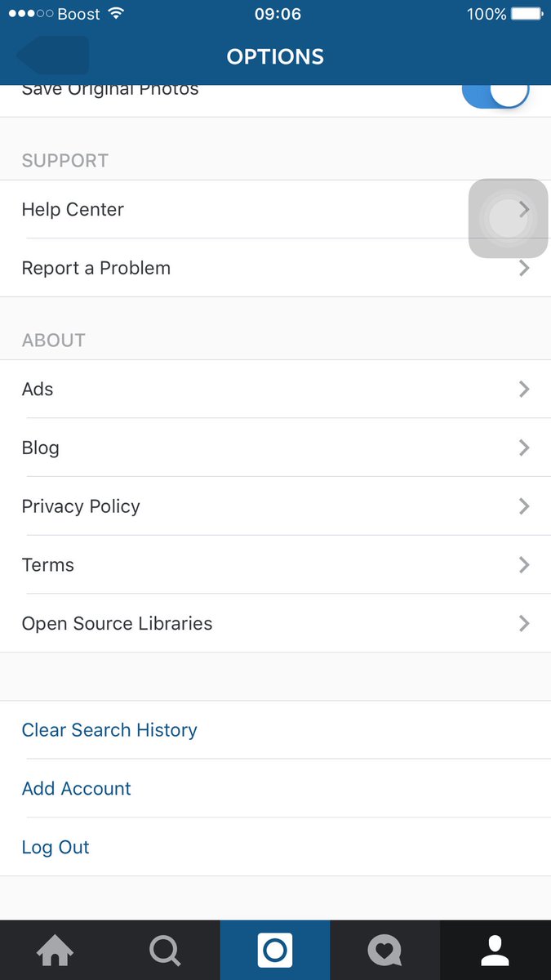
Task: Open the Open Source Libraries chevron
Action: coord(524,623)
